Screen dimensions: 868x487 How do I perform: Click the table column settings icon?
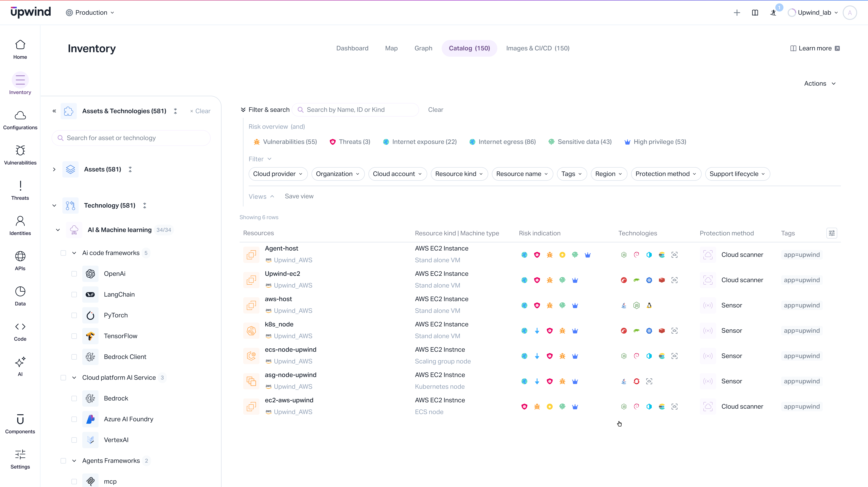832,233
